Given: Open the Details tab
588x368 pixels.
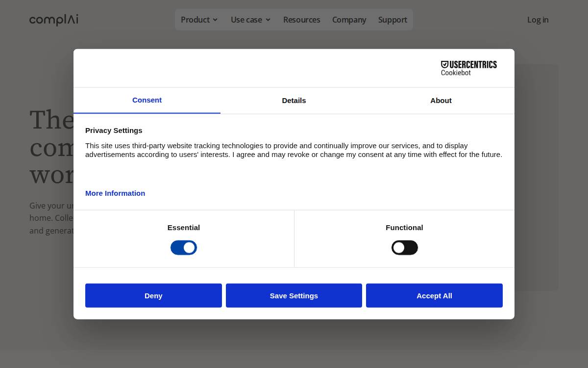Looking at the screenshot, I should click(294, 101).
